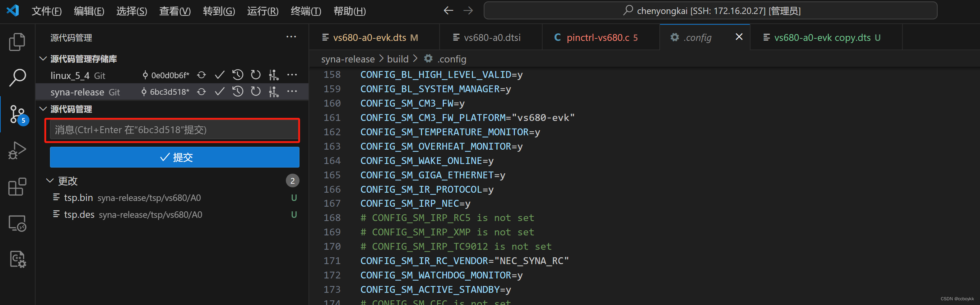Open the 转到(G) menu

click(x=219, y=11)
